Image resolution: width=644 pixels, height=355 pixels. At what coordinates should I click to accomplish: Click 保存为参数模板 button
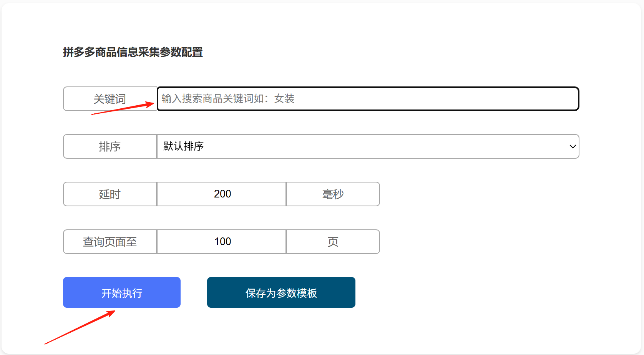point(281,292)
